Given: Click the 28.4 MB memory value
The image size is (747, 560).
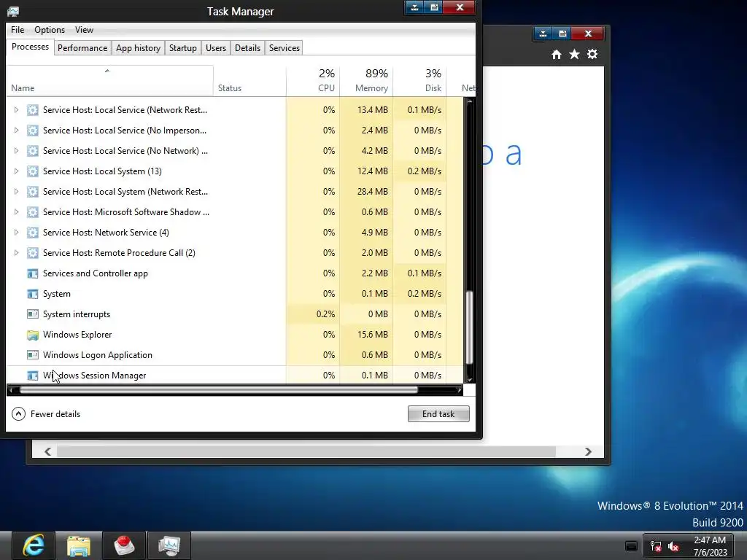Looking at the screenshot, I should coord(373,192).
